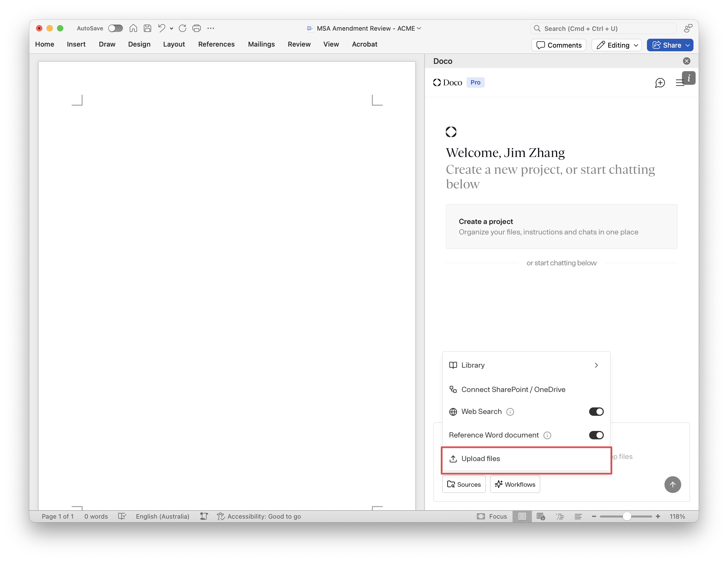Open the Doco hamburger menu
The width and height of the screenshot is (728, 561).
[x=680, y=83]
